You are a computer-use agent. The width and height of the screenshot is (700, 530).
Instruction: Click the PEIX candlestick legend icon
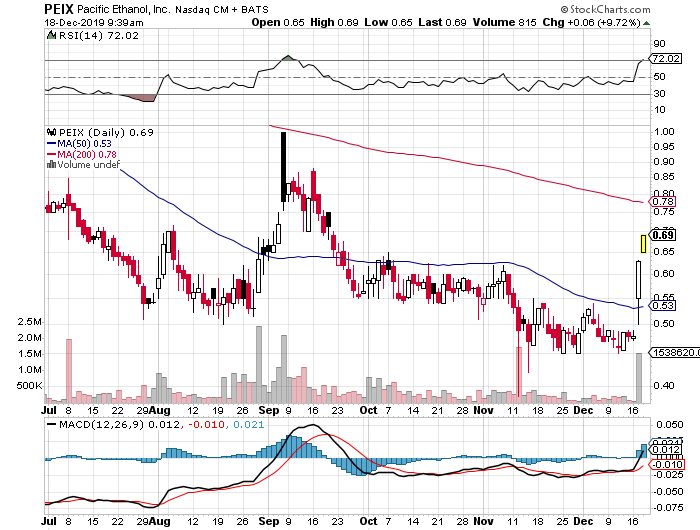coord(51,132)
